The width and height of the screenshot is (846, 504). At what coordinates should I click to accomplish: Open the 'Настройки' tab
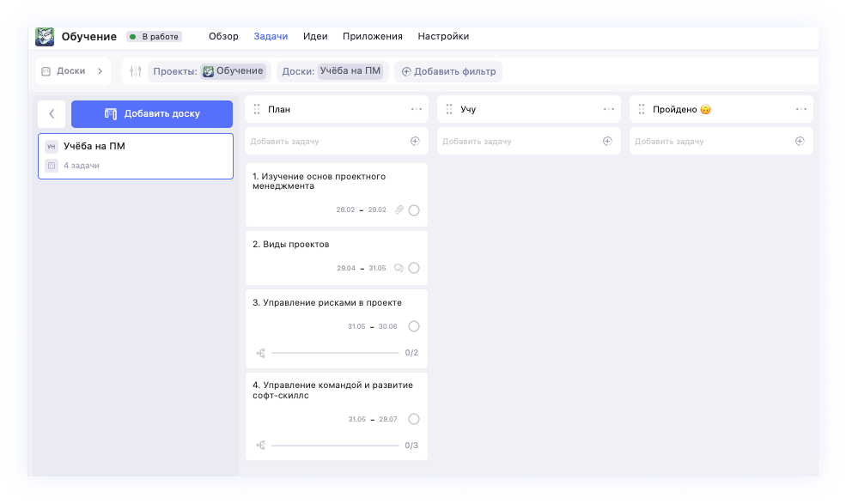[443, 37]
